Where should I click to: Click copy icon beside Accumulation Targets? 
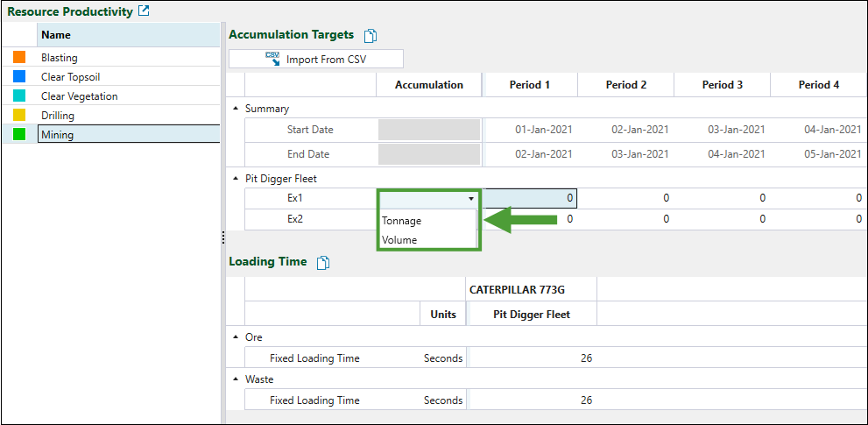pos(370,36)
